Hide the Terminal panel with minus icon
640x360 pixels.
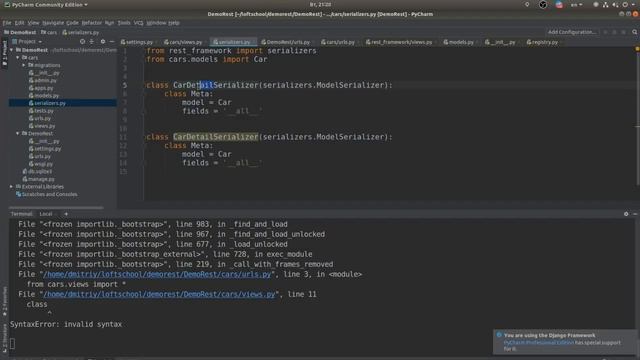pyautogui.click(x=635, y=214)
